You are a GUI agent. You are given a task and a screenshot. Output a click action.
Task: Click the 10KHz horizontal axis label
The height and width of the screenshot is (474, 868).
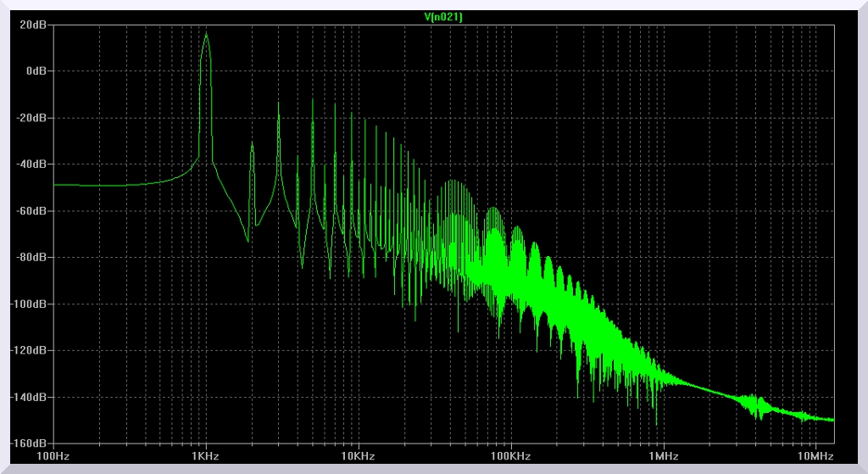coord(358,456)
